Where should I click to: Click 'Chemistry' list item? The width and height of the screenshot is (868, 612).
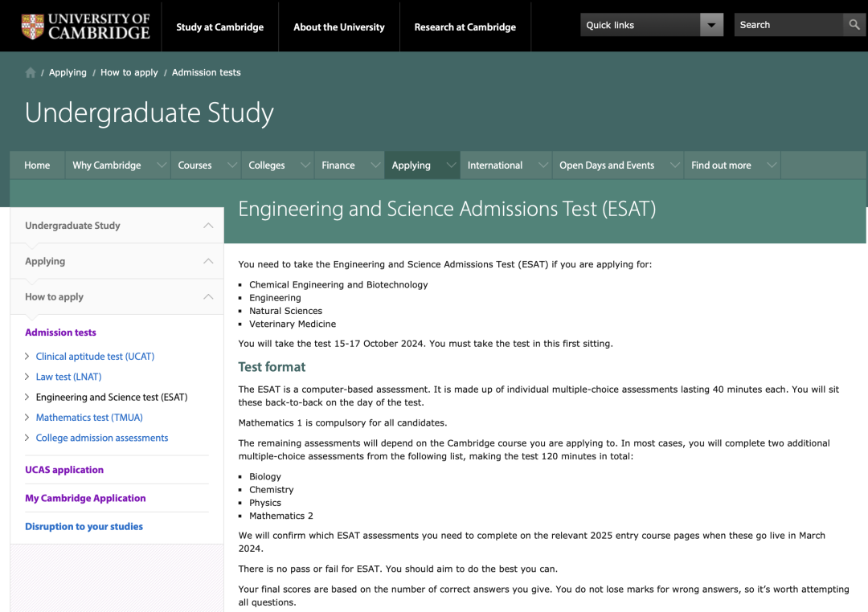coord(272,490)
